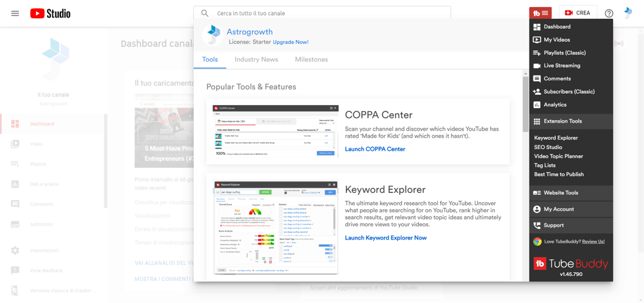
Task: Click Launch Keyword Explorer Now link
Action: 386,238
